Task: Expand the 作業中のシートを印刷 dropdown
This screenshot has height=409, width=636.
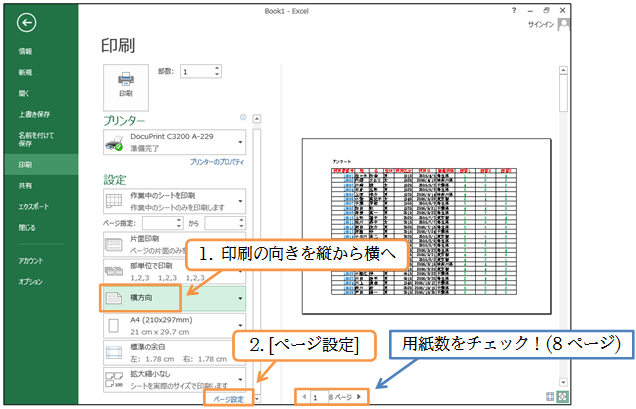Action: click(174, 202)
